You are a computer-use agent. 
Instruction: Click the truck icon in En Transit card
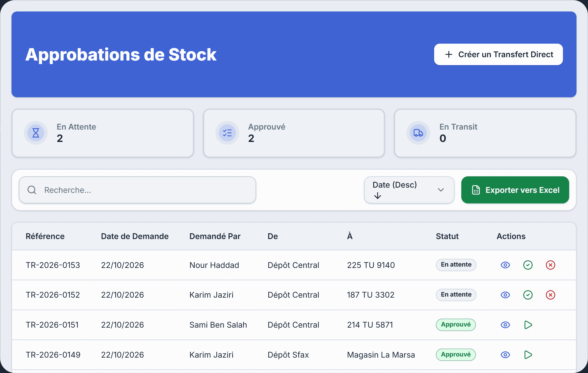pyautogui.click(x=418, y=133)
